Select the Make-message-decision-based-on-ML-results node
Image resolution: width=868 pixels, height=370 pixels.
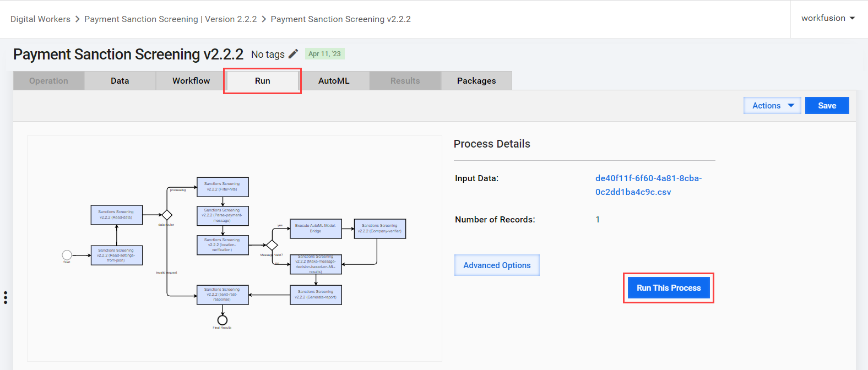(316, 264)
